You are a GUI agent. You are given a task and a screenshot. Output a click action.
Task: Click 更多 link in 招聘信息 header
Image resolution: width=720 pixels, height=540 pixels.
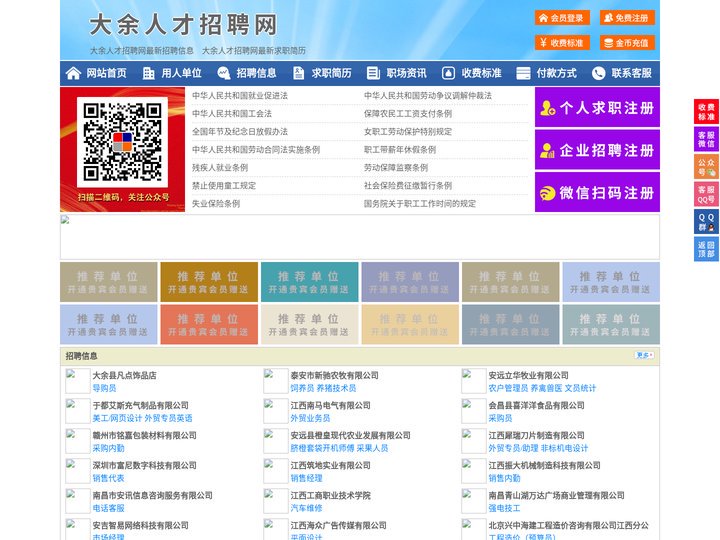644,355
